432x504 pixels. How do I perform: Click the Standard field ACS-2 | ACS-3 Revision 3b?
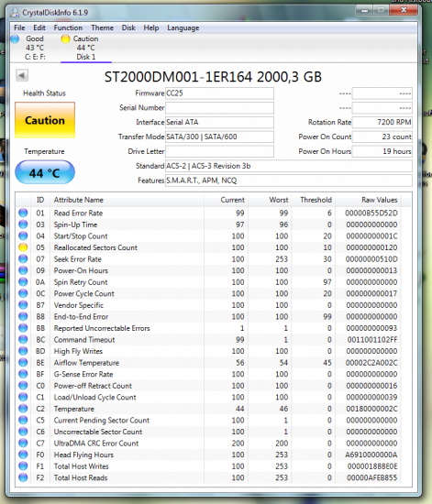click(289, 166)
